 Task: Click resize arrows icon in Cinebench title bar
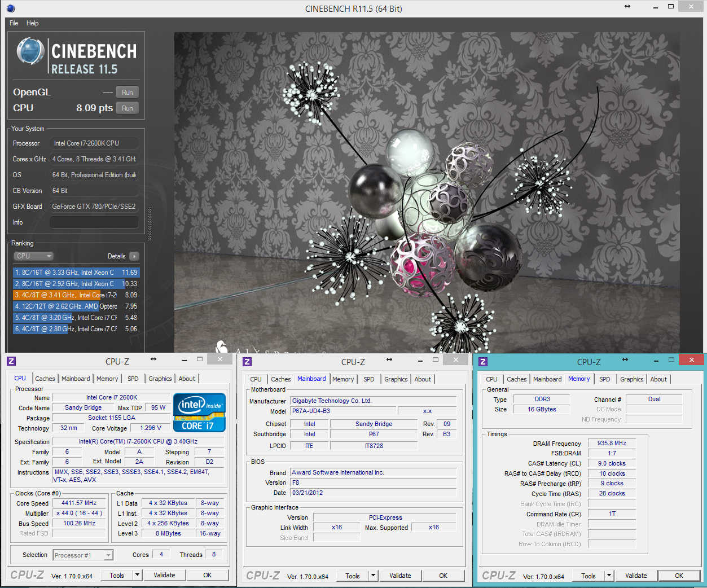tap(627, 6)
